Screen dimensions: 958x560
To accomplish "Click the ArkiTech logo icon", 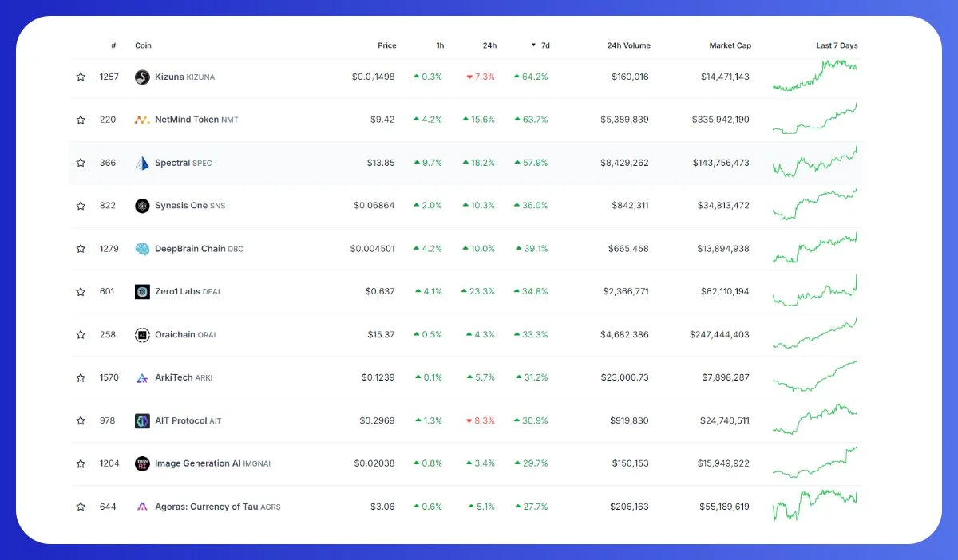I will (142, 378).
